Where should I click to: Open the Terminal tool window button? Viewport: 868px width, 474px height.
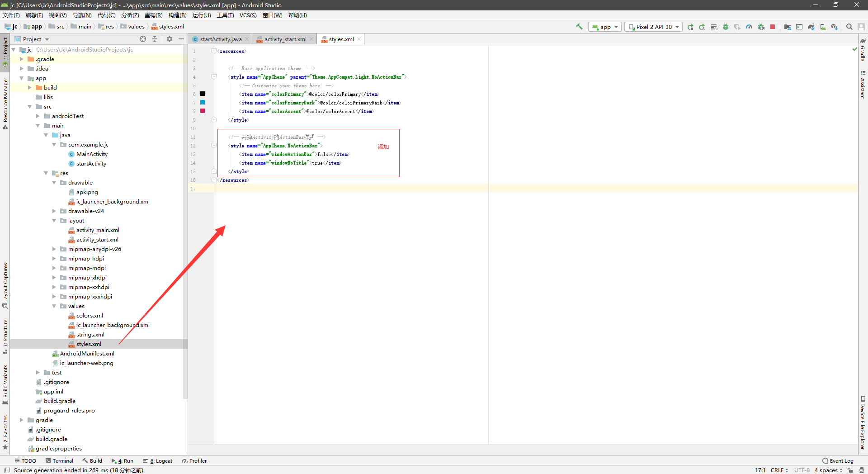[x=59, y=461]
